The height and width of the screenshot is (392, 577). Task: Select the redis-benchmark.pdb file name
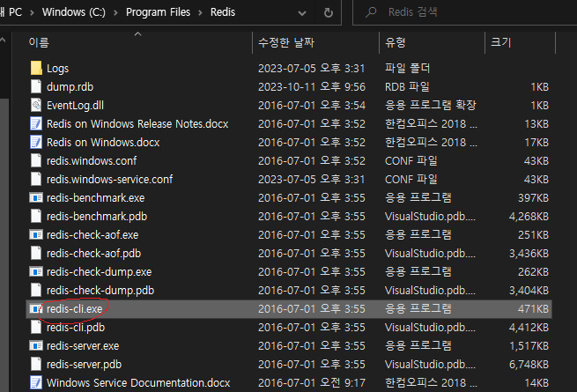97,216
